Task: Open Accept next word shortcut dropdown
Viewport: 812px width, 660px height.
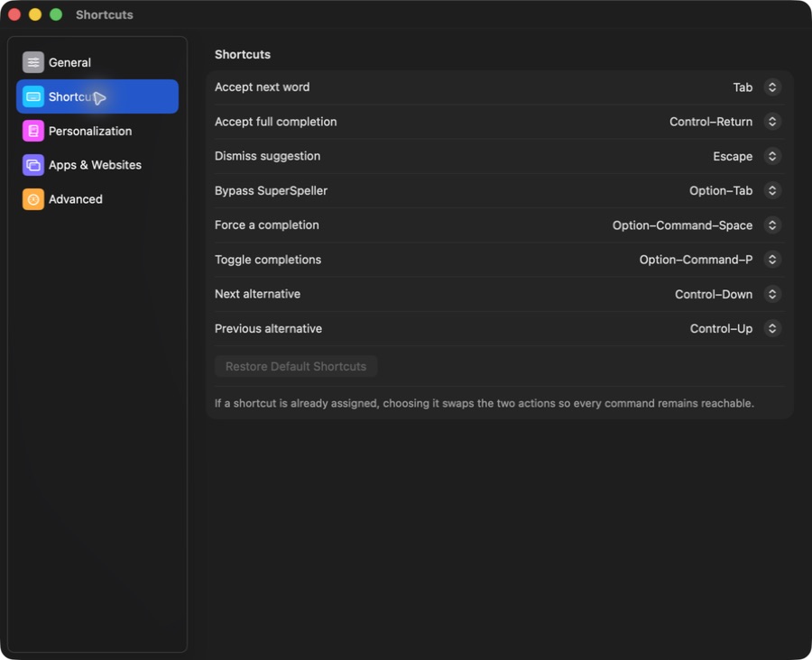Action: point(772,87)
